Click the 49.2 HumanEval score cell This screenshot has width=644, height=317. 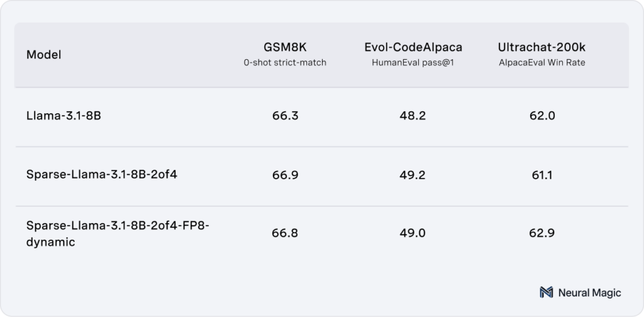(x=413, y=175)
